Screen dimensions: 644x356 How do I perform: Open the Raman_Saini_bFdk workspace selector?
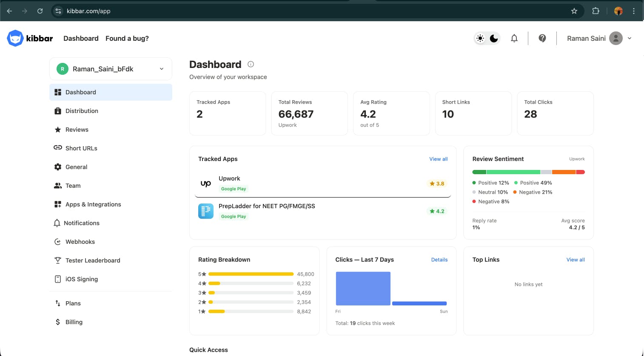pos(111,69)
